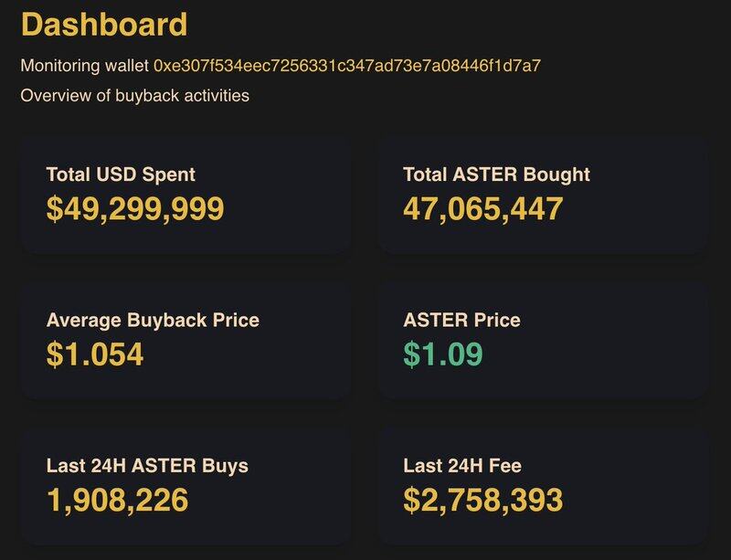Click the 'Total USD Spent' label
The width and height of the screenshot is (731, 560).
click(x=121, y=174)
